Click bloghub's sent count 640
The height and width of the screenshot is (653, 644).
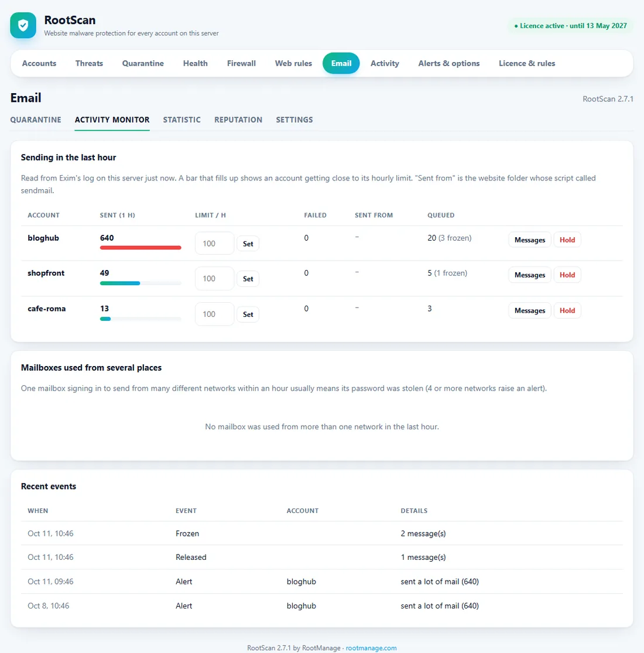point(107,238)
